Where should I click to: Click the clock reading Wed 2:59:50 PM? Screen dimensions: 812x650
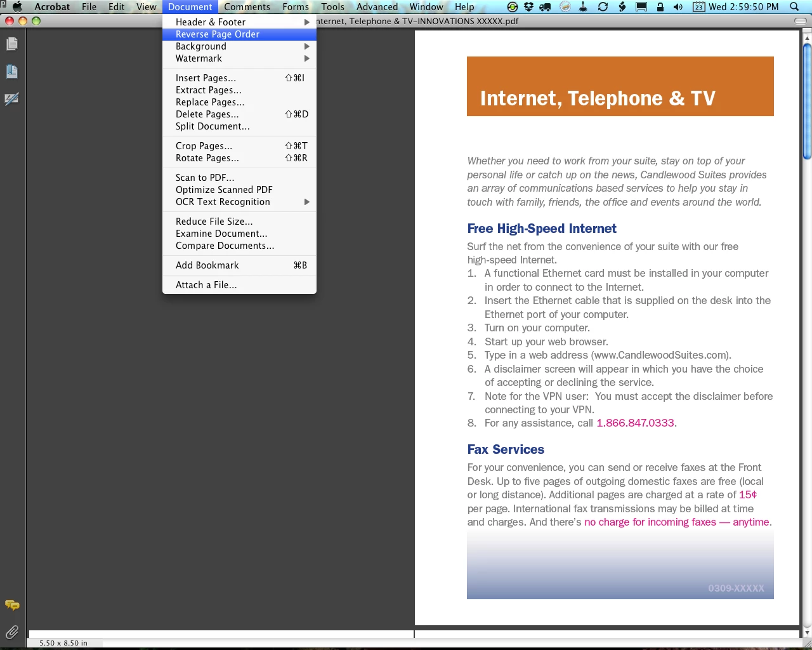743,6
